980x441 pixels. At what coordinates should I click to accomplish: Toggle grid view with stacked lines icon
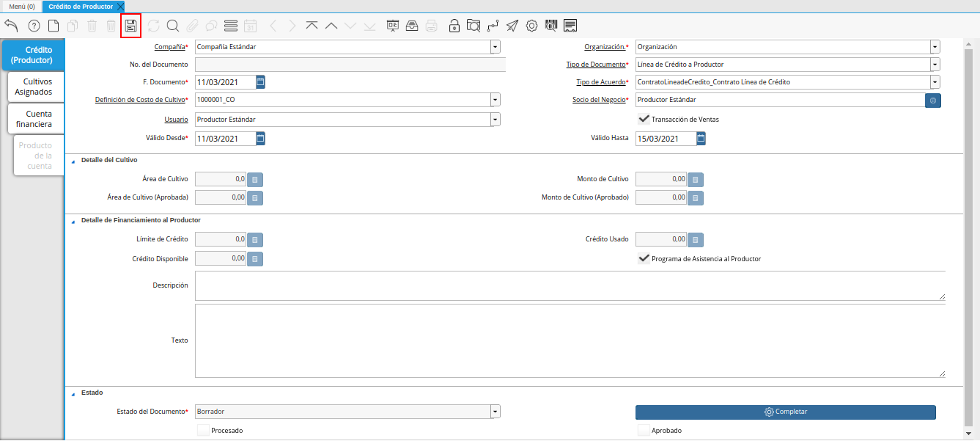[230, 26]
